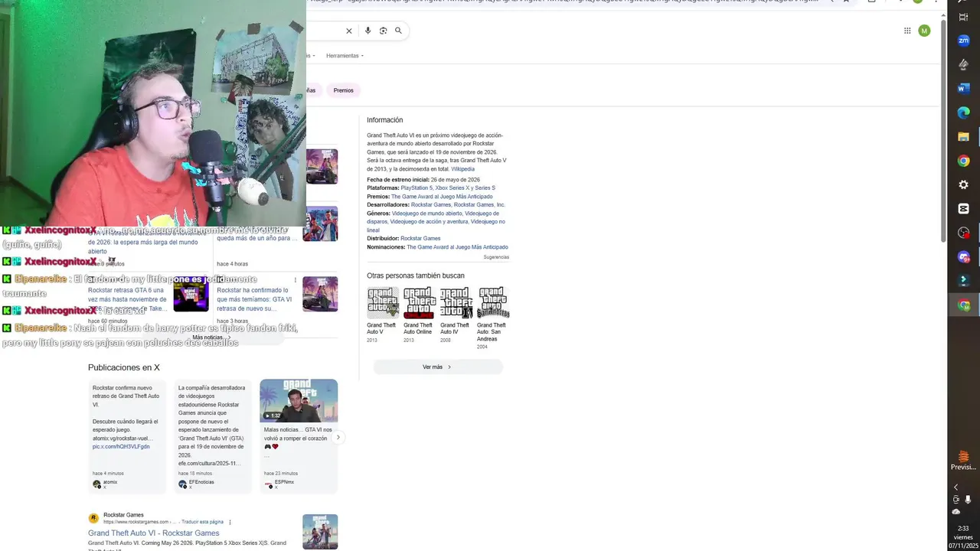This screenshot has width=980, height=551.
Task: Open the weather Previsi... widget in the taskbar
Action: (963, 461)
